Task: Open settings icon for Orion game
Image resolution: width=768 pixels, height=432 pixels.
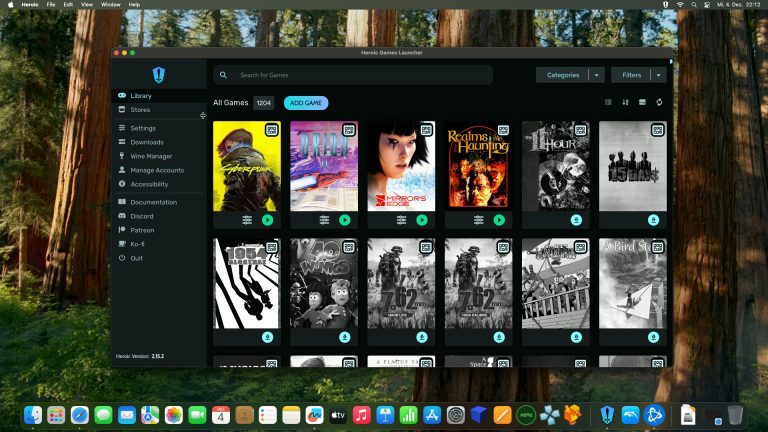Action: click(324, 220)
